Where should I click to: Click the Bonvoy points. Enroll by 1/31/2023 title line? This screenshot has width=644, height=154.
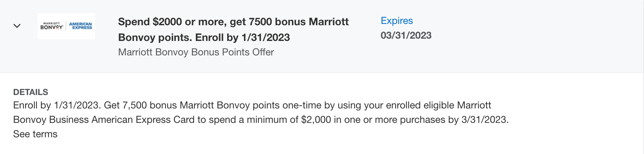pos(204,37)
